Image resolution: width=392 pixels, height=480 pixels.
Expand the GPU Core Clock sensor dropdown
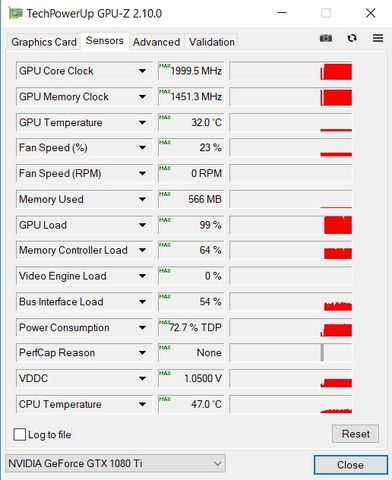[142, 71]
